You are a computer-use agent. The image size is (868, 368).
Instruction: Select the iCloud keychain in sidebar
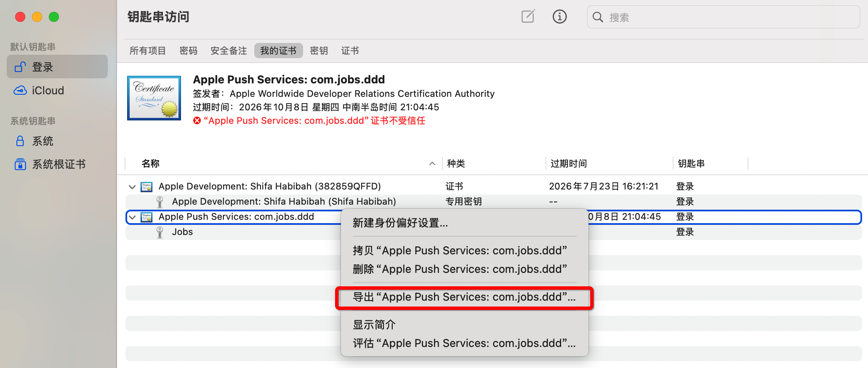57,91
